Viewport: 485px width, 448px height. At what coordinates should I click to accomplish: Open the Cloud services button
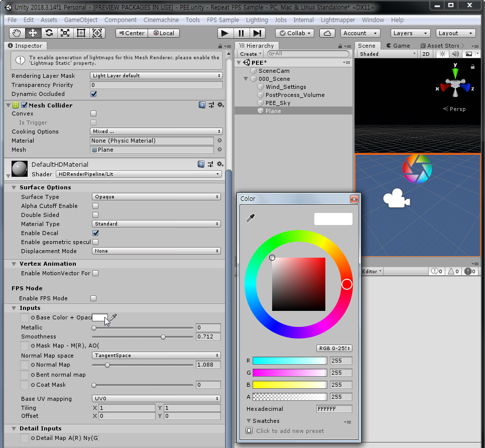pos(327,33)
